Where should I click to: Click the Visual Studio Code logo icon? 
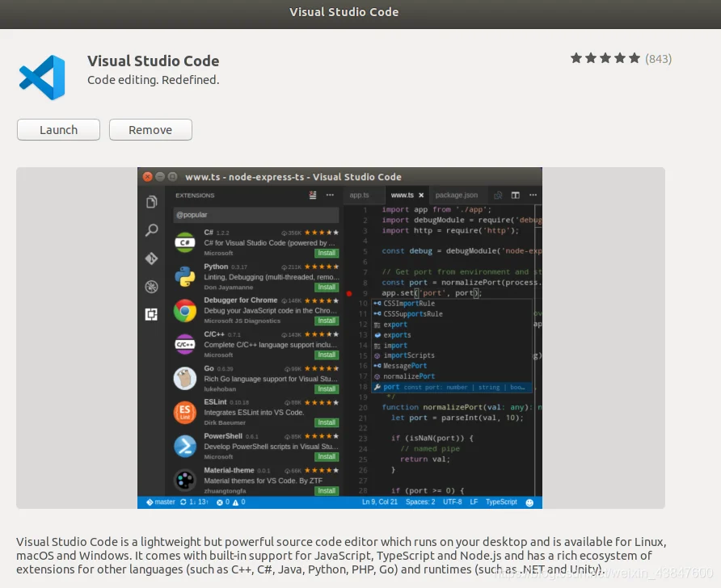point(42,78)
